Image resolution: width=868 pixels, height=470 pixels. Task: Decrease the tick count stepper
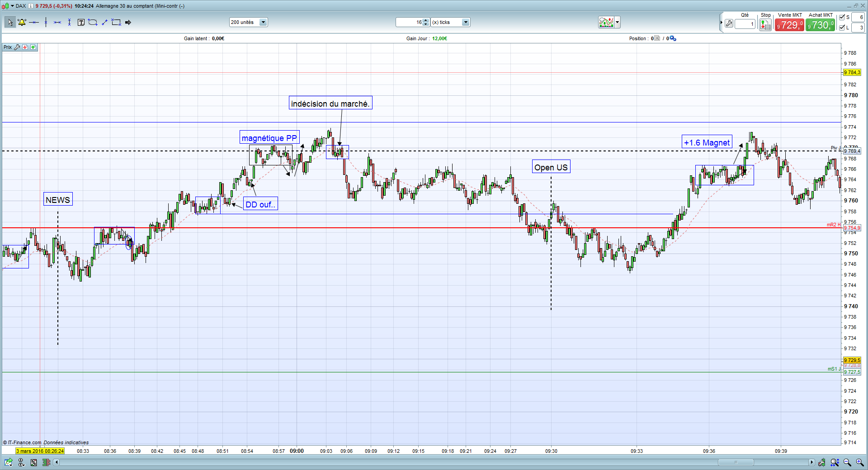pos(426,24)
